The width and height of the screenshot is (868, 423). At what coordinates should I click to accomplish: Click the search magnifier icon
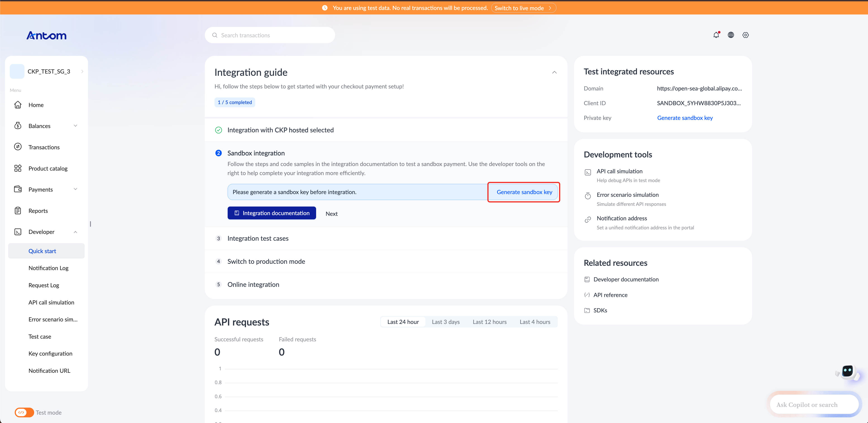(215, 35)
